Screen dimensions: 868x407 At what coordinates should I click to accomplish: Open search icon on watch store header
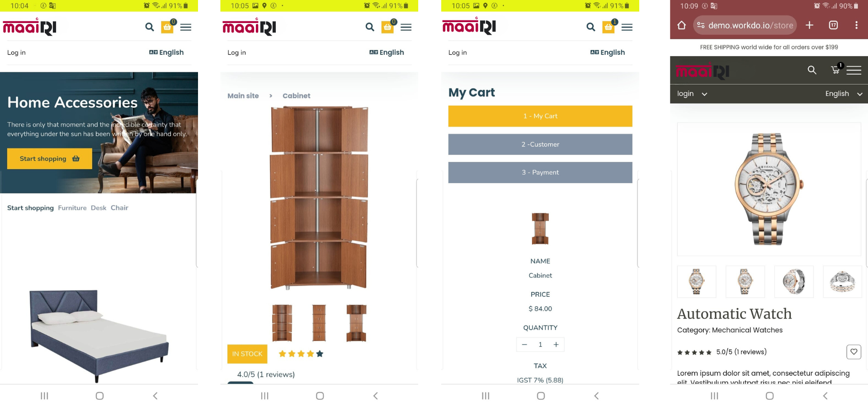coord(812,70)
